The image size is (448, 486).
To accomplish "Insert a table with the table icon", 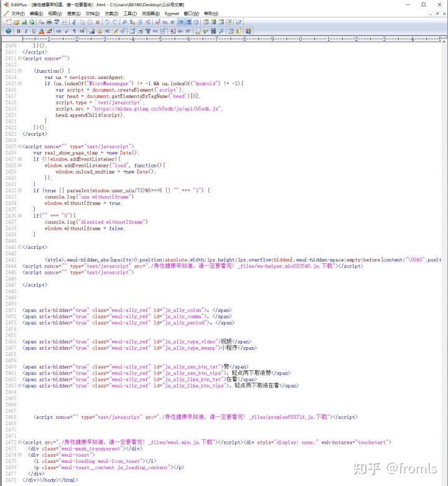I will pos(132,31).
